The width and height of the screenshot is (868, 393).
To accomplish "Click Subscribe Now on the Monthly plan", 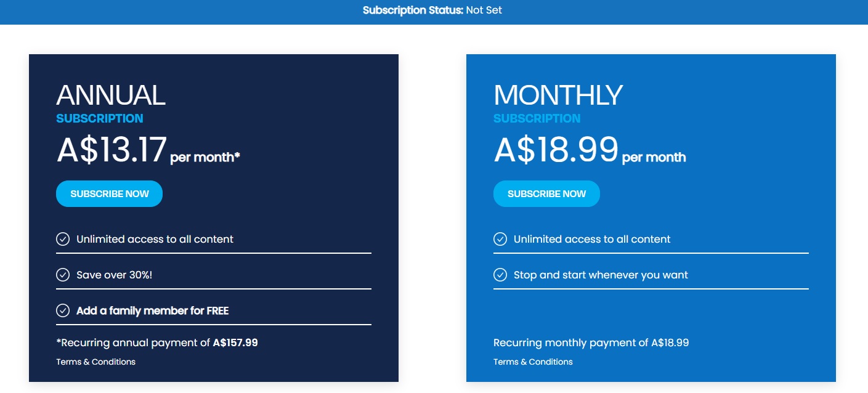I will coord(546,193).
